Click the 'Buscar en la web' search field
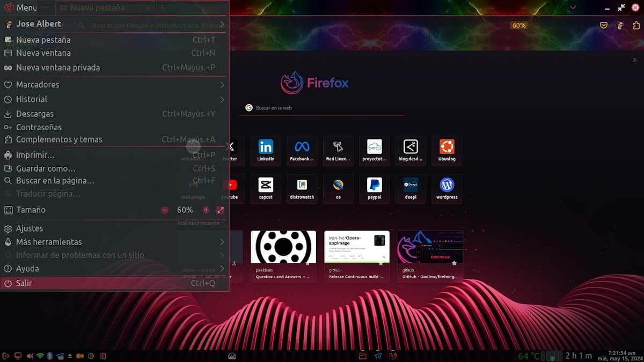 click(x=323, y=108)
